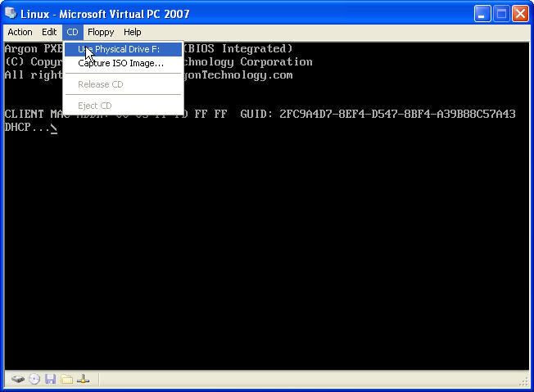Click the window resize grip

coord(524,382)
